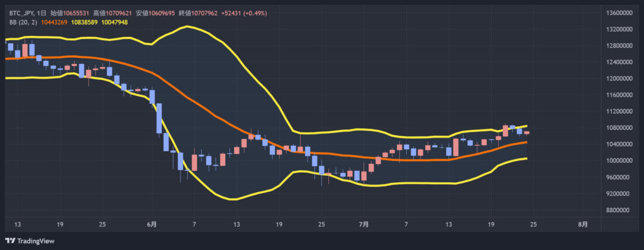Click the yellow upper band value 10838589

pyautogui.click(x=85, y=22)
